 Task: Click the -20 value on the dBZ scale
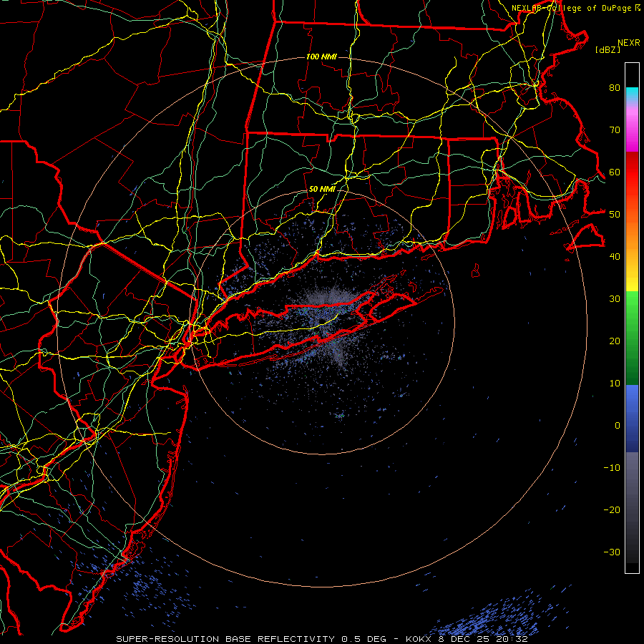coord(612,510)
